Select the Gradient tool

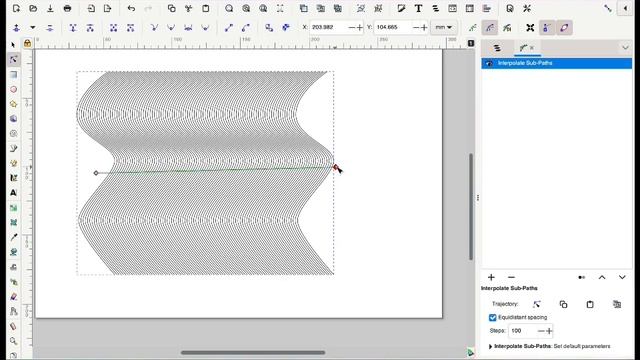pyautogui.click(x=13, y=208)
